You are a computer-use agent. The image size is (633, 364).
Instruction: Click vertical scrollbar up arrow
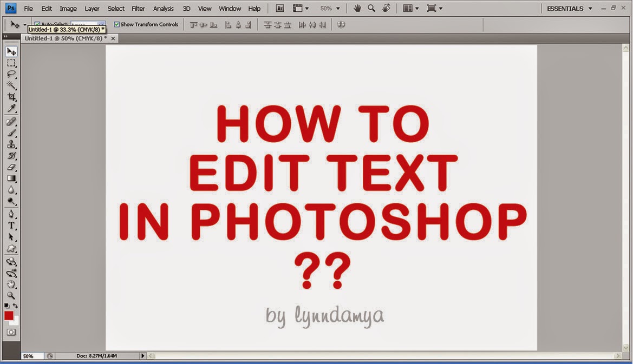626,48
